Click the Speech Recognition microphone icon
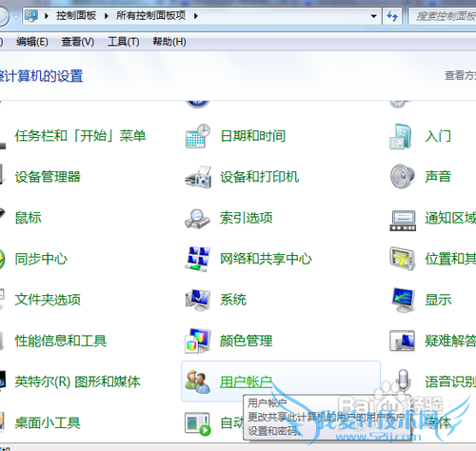The width and height of the screenshot is (476, 451). click(403, 381)
